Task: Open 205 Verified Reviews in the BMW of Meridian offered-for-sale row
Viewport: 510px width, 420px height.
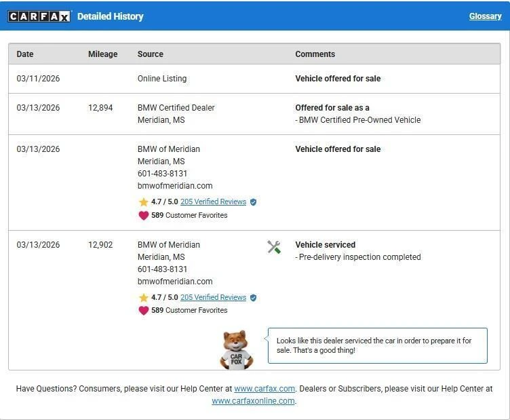Action: (x=213, y=202)
